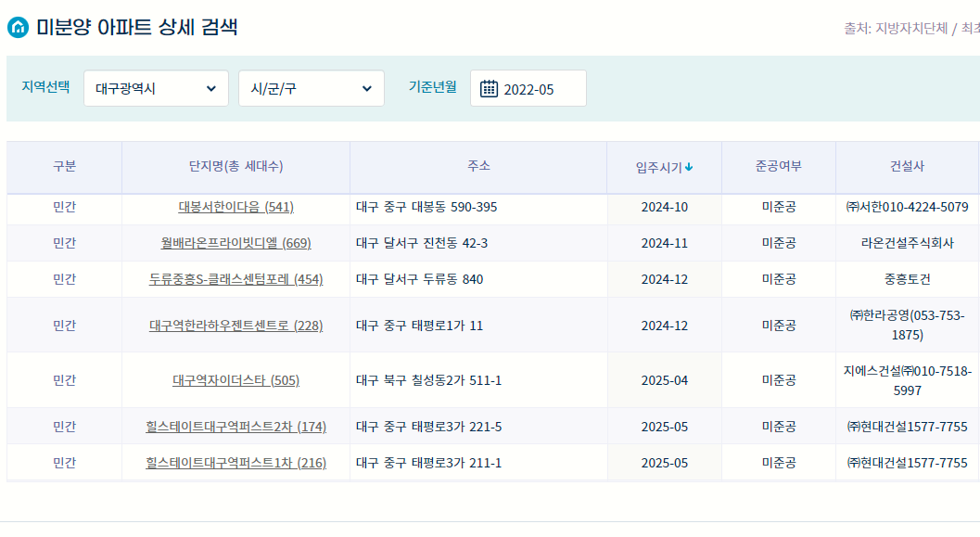This screenshot has height=537, width=980.
Task: Open 대구역자이더스타 (505) link
Action: (x=236, y=380)
